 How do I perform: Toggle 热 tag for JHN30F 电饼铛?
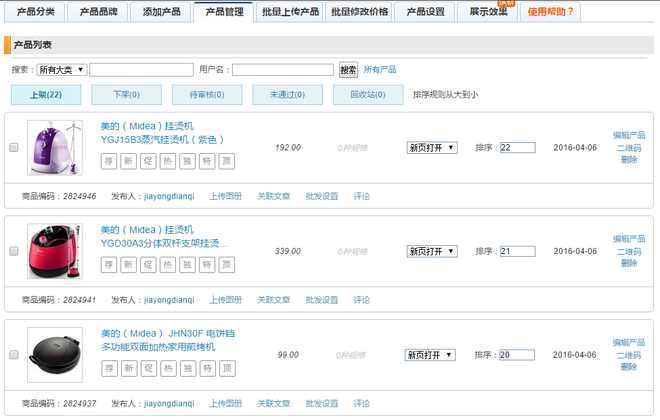click(x=168, y=368)
